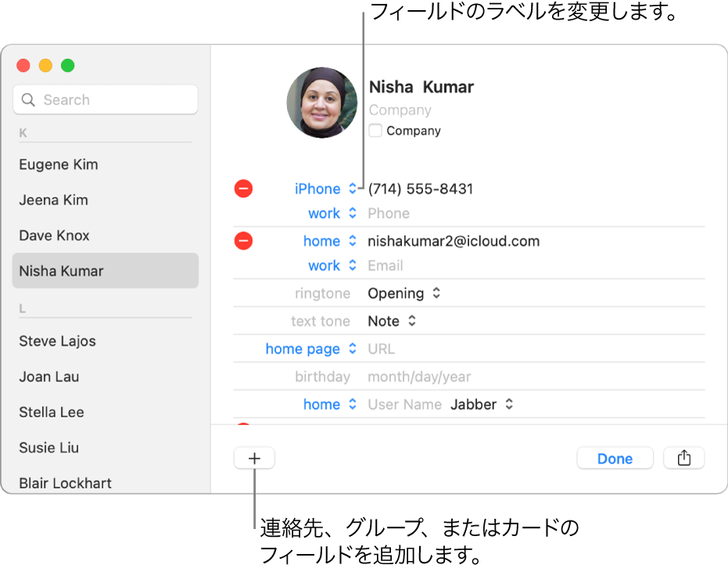Viewport: 728px width, 572px height.
Task: Click the empty work Email field
Action: 386,266
